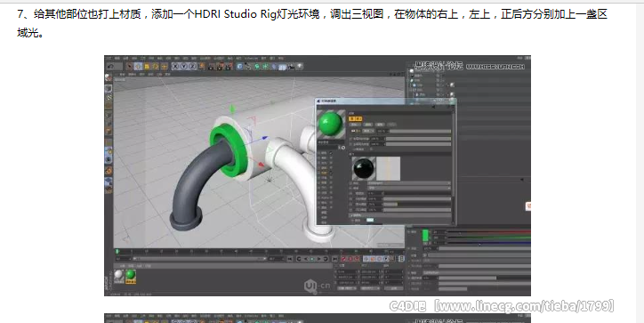
Task: Play the timeline forward with the play button
Action: (311, 259)
